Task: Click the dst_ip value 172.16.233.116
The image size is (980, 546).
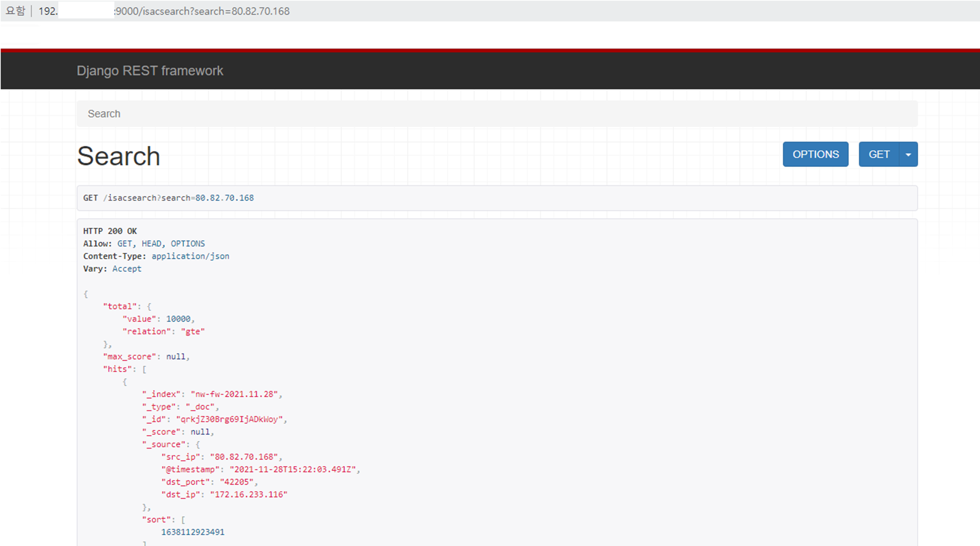Action: (x=248, y=495)
